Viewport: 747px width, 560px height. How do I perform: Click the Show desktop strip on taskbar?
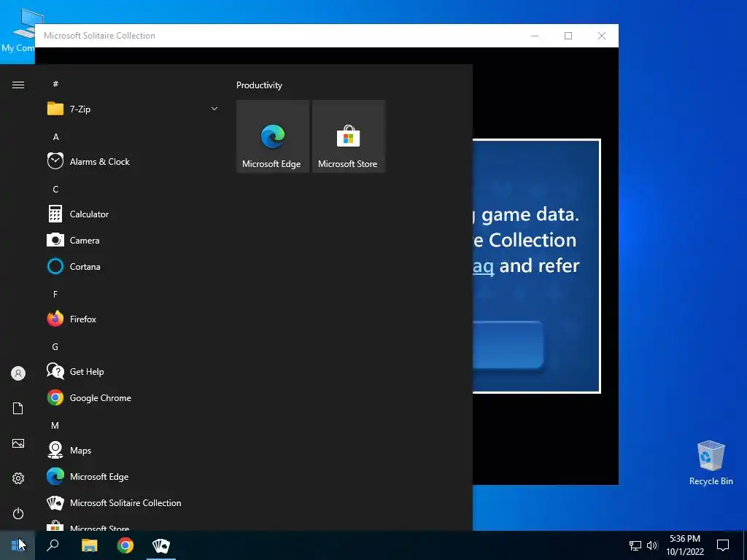[745, 545]
